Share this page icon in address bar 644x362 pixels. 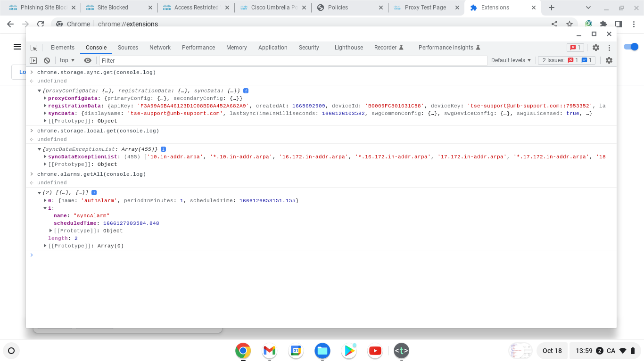point(554,24)
